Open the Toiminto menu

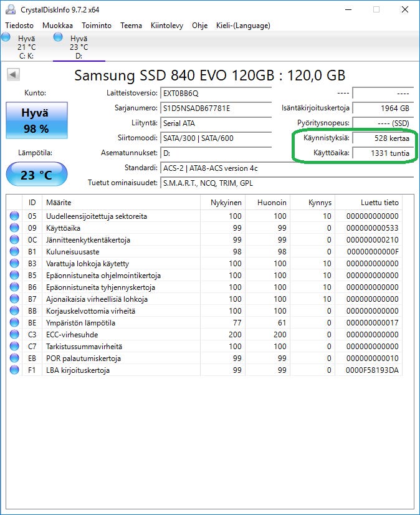point(97,26)
